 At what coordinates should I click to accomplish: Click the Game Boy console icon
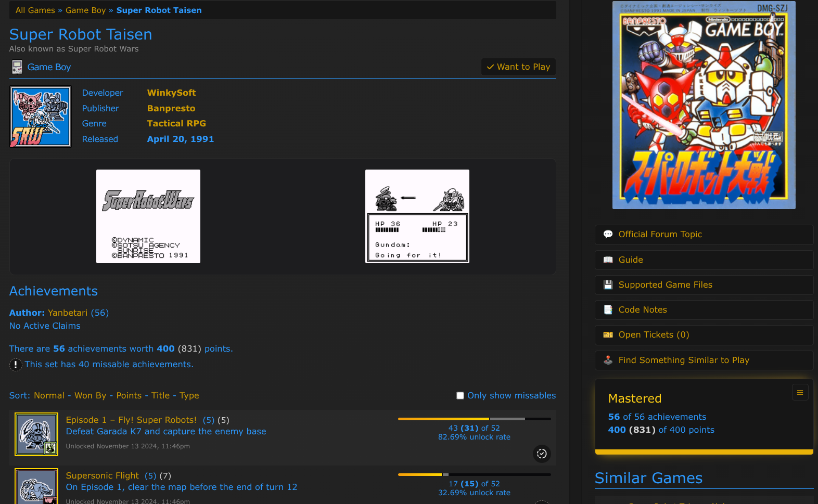pyautogui.click(x=17, y=67)
